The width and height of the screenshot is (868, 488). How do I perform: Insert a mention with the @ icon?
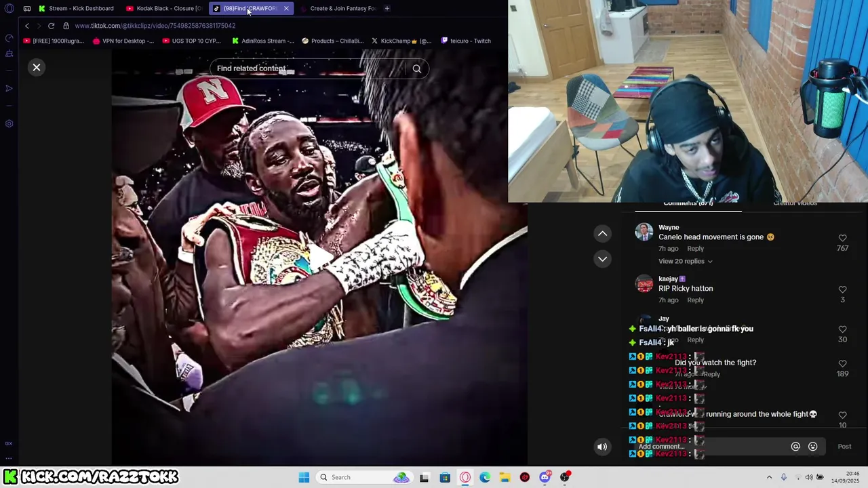point(795,447)
